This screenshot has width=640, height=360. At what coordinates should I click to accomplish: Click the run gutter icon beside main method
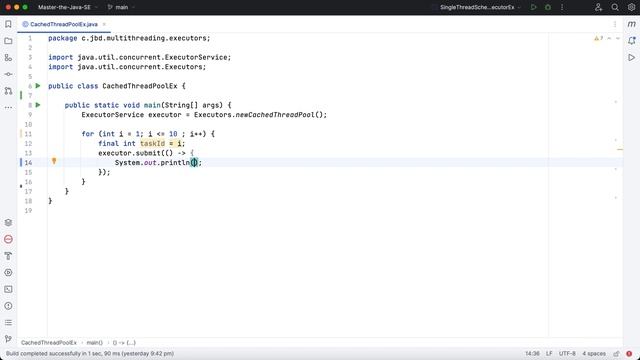(38, 105)
